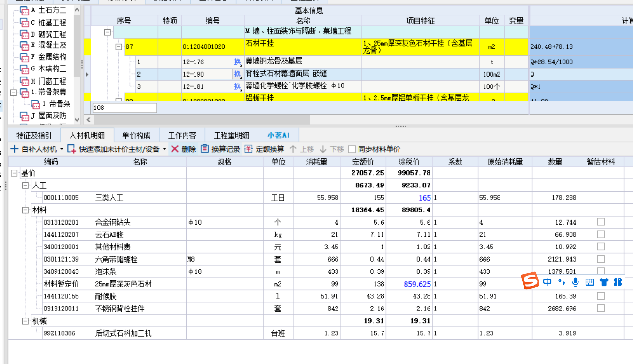Click the 换 icon beside code 12-181

(x=237, y=86)
